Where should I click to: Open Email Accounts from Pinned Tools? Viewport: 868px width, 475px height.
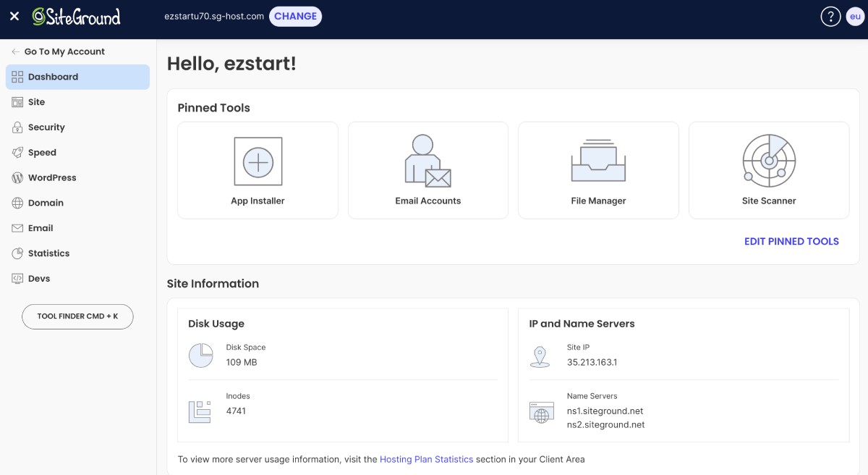[427, 169]
